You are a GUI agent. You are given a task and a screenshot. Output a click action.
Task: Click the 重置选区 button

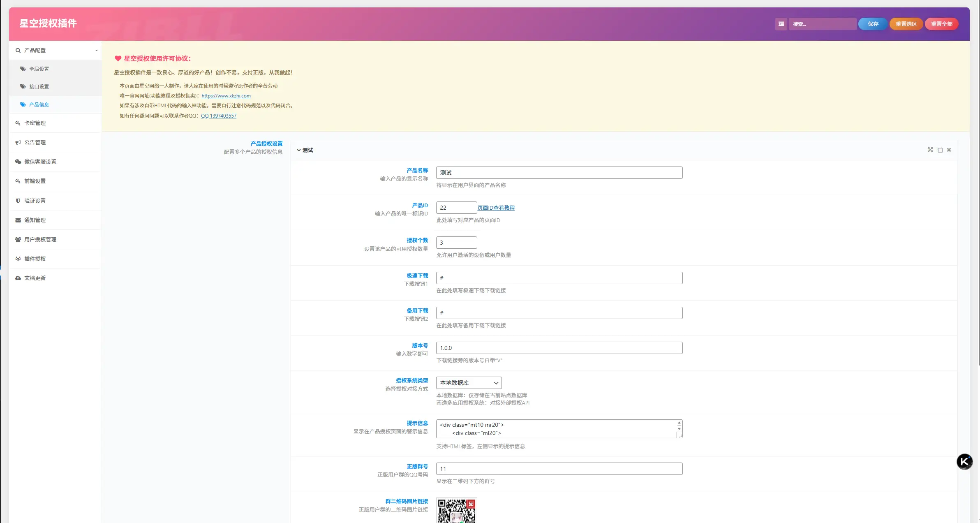[x=906, y=24]
